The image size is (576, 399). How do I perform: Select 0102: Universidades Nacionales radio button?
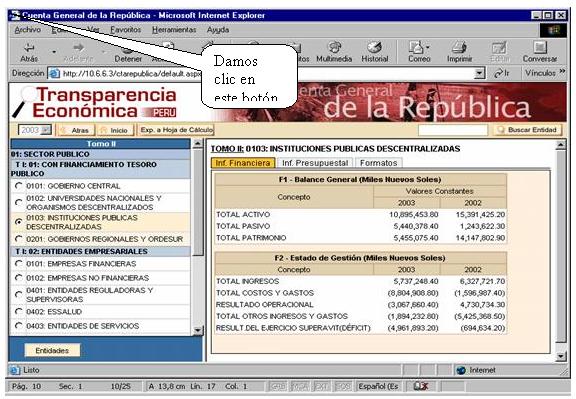18,202
